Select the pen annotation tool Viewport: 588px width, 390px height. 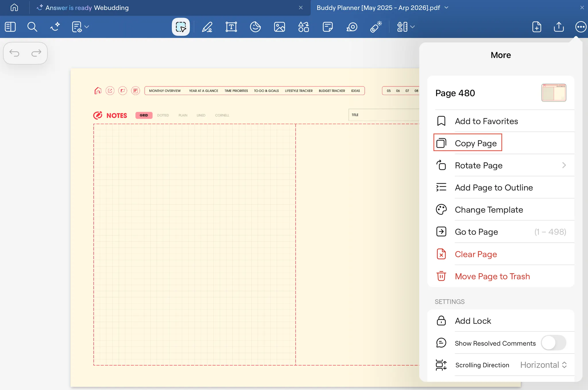(x=207, y=27)
